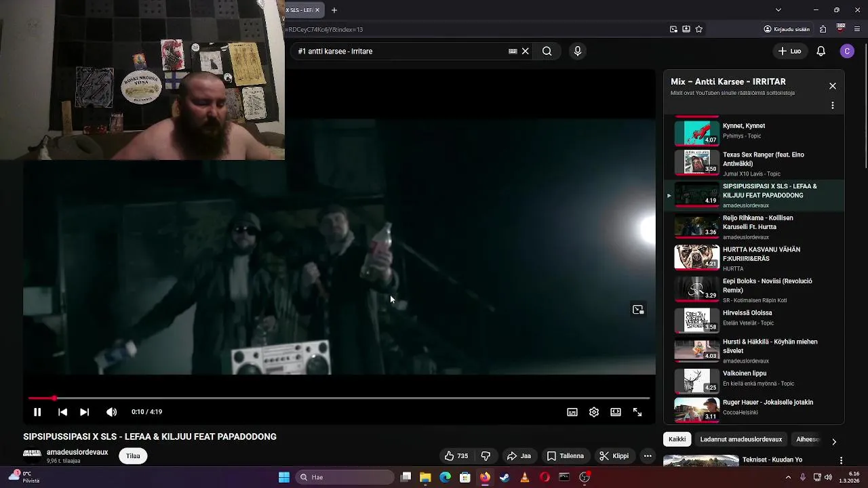This screenshot has height=488, width=868.
Task: Click the Kirjaudu sisään browser sign-in button
Action: pos(787,29)
